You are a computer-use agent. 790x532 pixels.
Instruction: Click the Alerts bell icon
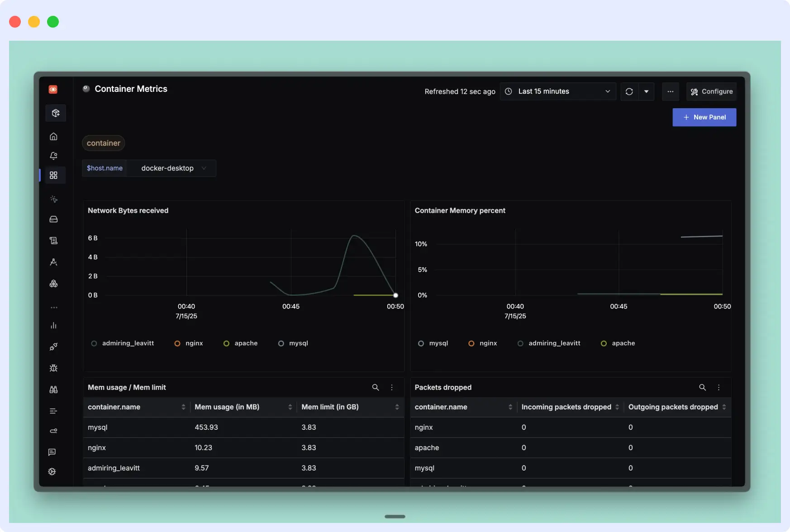tap(53, 156)
